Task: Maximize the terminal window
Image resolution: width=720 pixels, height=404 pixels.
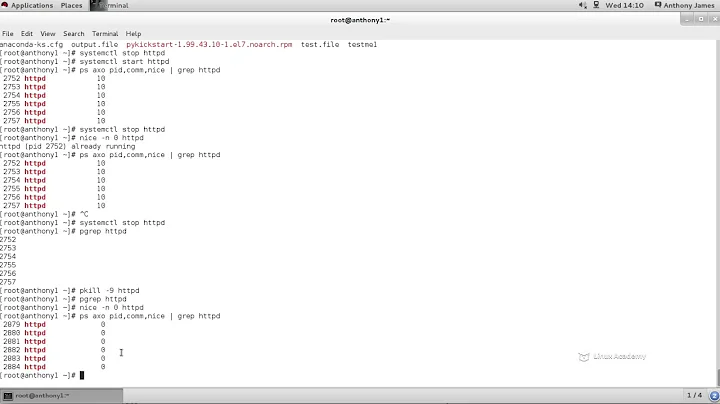Action: [701, 19]
